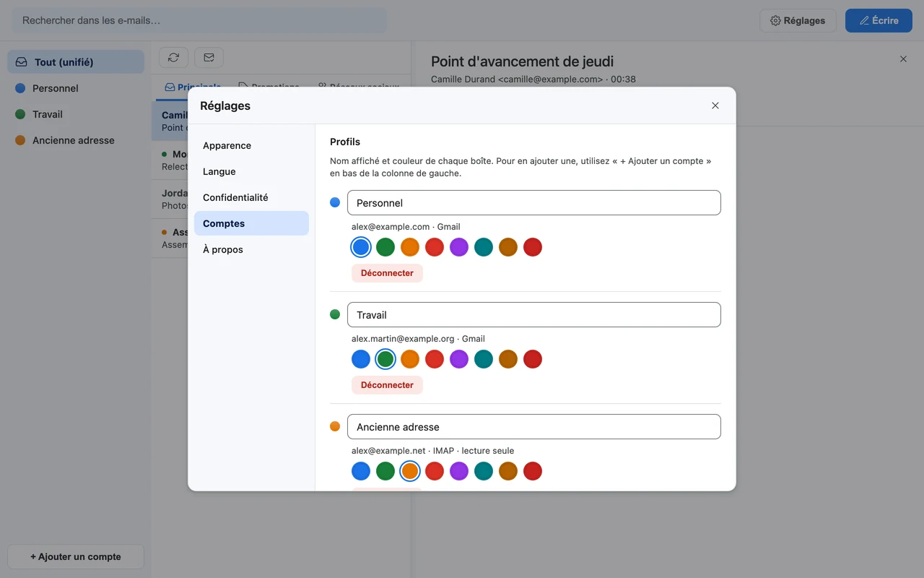Open the Travail account in sidebar
Viewport: 924px width, 578px height.
pyautogui.click(x=76, y=114)
